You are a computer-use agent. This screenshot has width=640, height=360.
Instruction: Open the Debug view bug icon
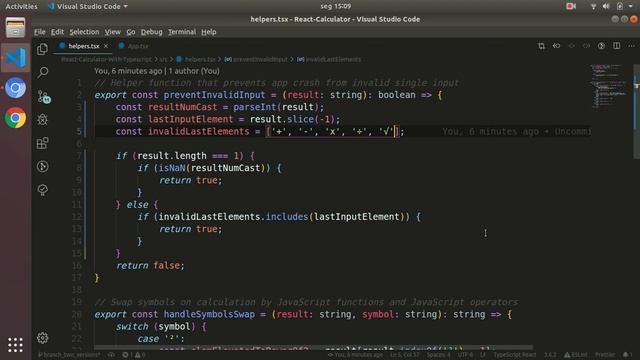point(42,120)
